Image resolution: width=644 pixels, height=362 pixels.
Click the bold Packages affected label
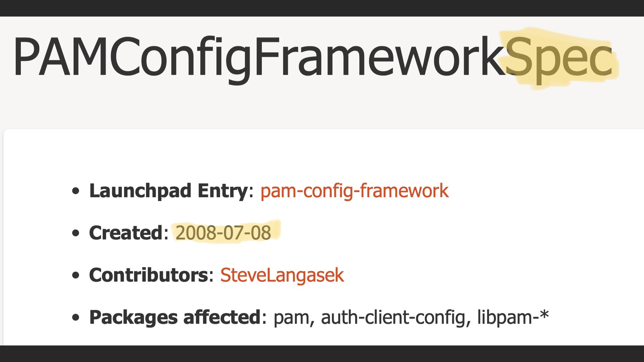click(175, 317)
